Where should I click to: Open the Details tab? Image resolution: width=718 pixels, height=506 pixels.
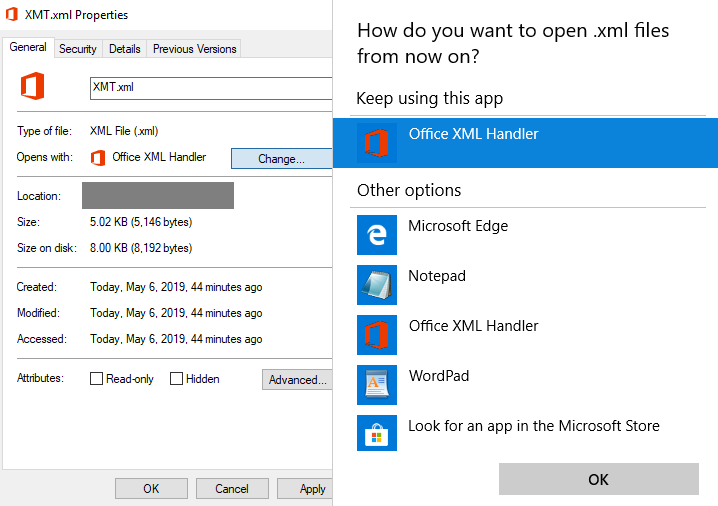[125, 49]
